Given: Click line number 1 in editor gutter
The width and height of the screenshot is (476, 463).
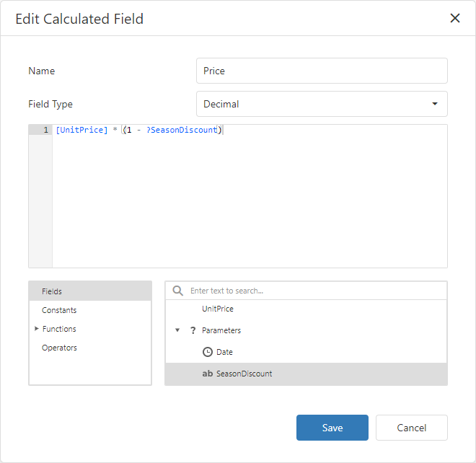Looking at the screenshot, I should [x=46, y=130].
